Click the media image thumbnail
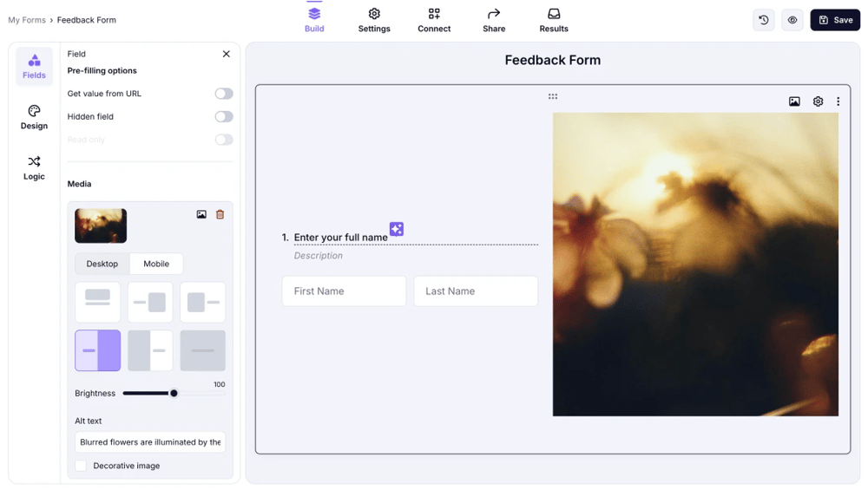This screenshot has height=490, width=868. 101,225
